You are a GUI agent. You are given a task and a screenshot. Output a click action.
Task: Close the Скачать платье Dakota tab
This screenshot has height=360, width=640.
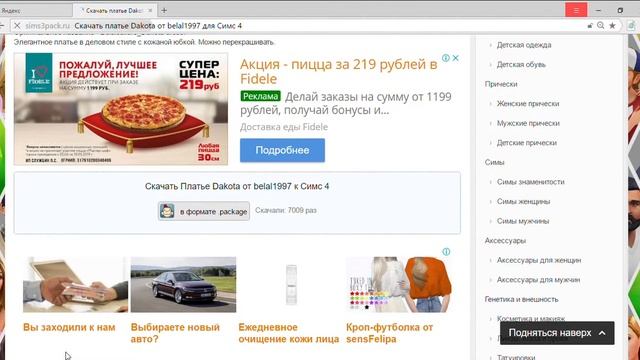(x=150, y=11)
